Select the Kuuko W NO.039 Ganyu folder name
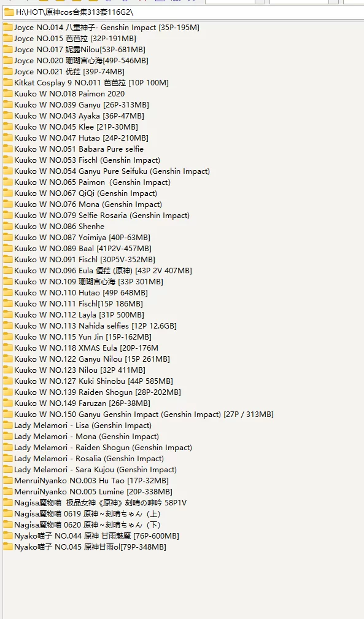 (81, 104)
